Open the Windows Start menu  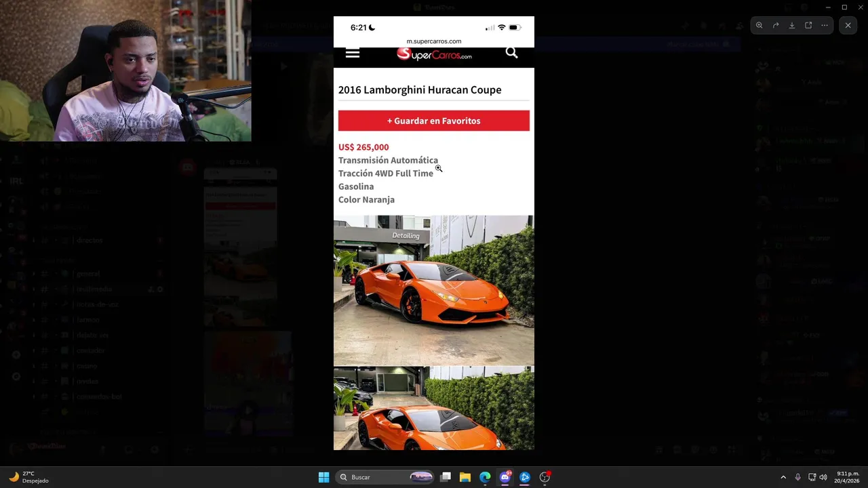point(324,477)
